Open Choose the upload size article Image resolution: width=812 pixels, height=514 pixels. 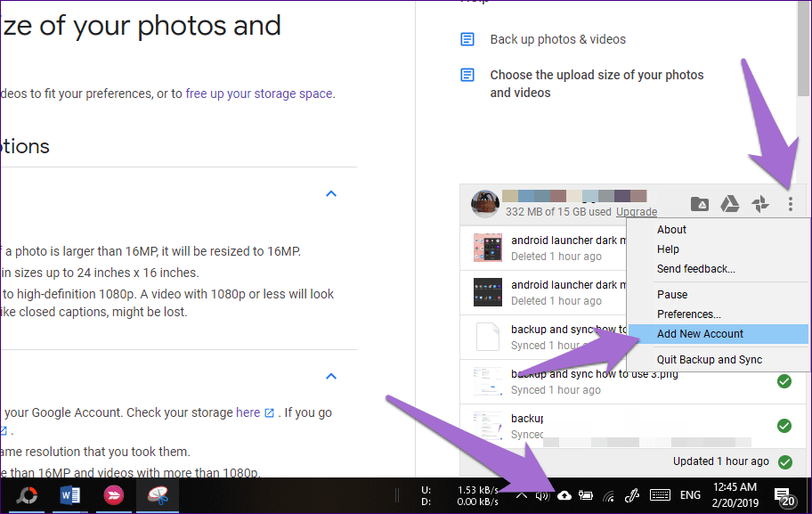tap(597, 84)
